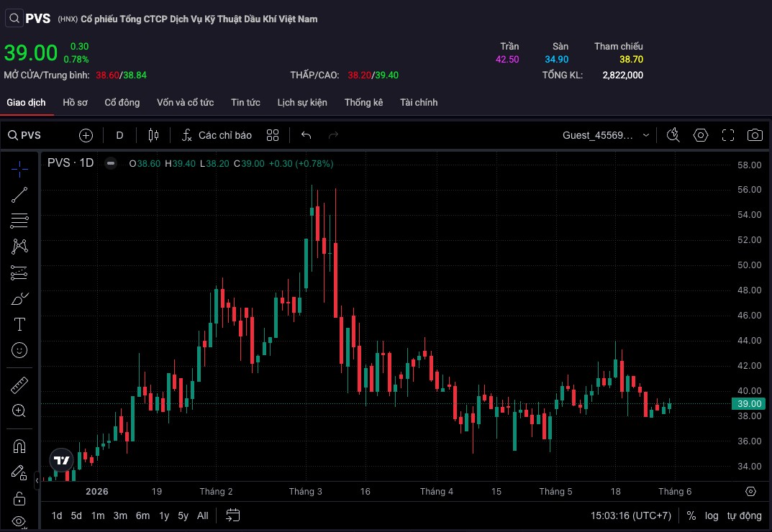Open the go to date calendar icon
The image size is (772, 532).
coord(233,515)
